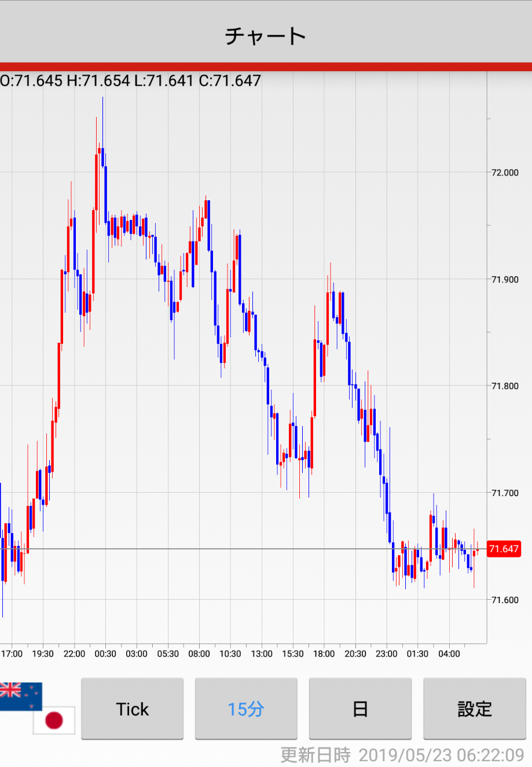Click the 00:30 marker on time axis
The height and width of the screenshot is (767, 532).
105,654
